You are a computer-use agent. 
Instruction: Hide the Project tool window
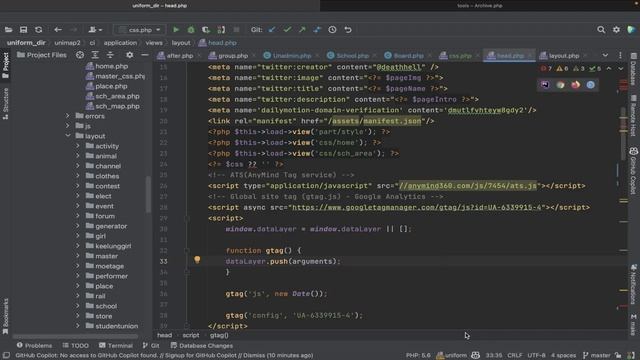[144, 55]
